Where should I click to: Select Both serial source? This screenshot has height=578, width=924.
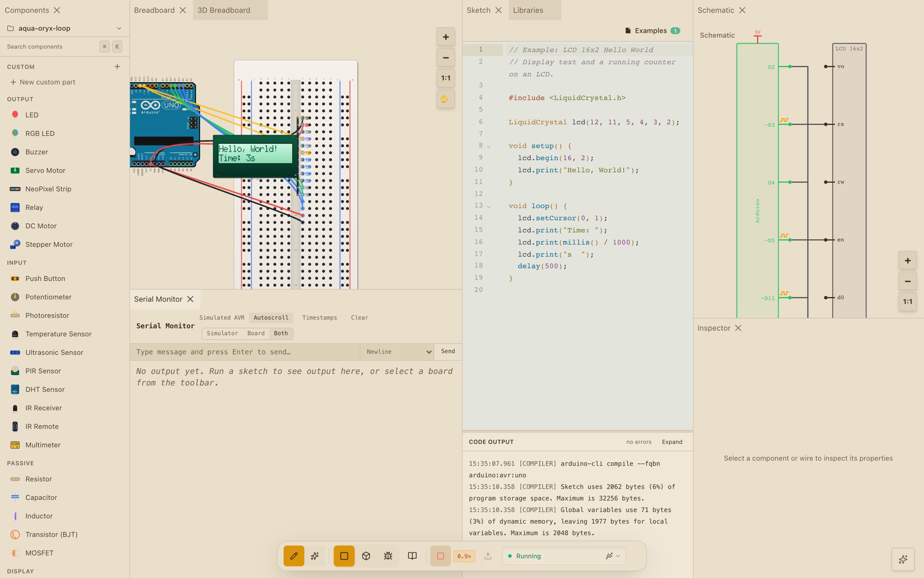281,333
